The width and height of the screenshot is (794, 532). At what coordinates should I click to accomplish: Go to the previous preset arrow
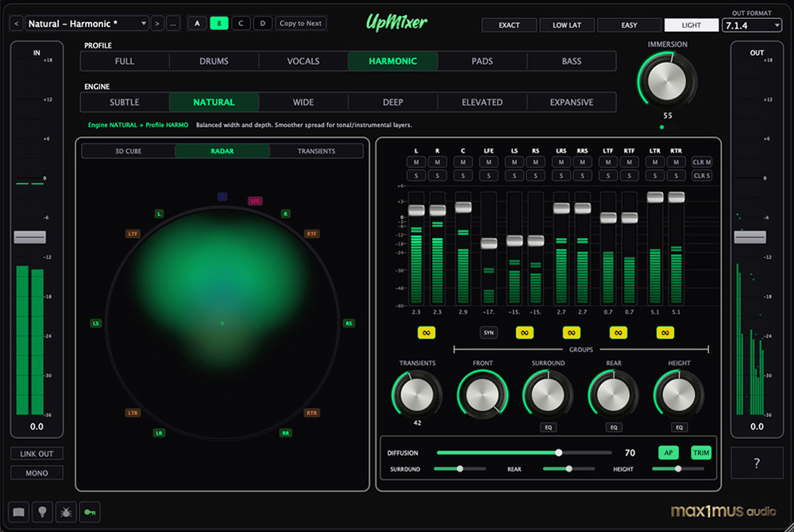pyautogui.click(x=16, y=24)
